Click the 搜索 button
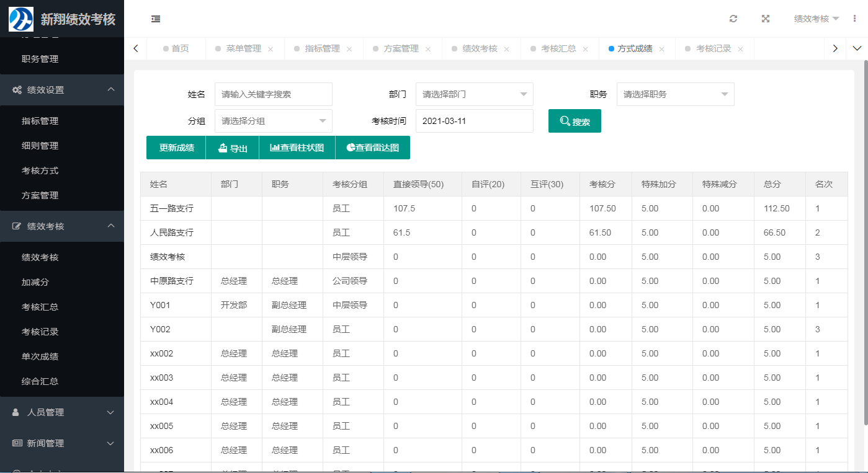The width and height of the screenshot is (868, 473). [575, 121]
